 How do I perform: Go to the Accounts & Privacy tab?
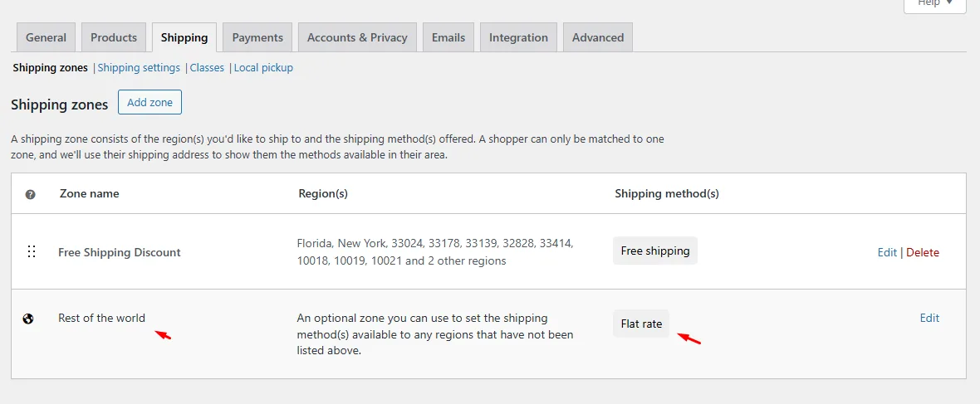click(357, 37)
